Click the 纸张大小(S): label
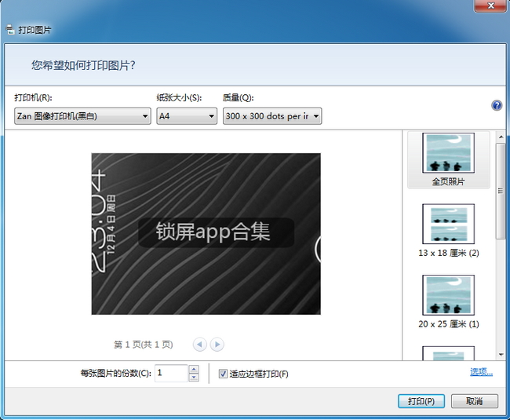This screenshot has width=510, height=420. coord(179,97)
